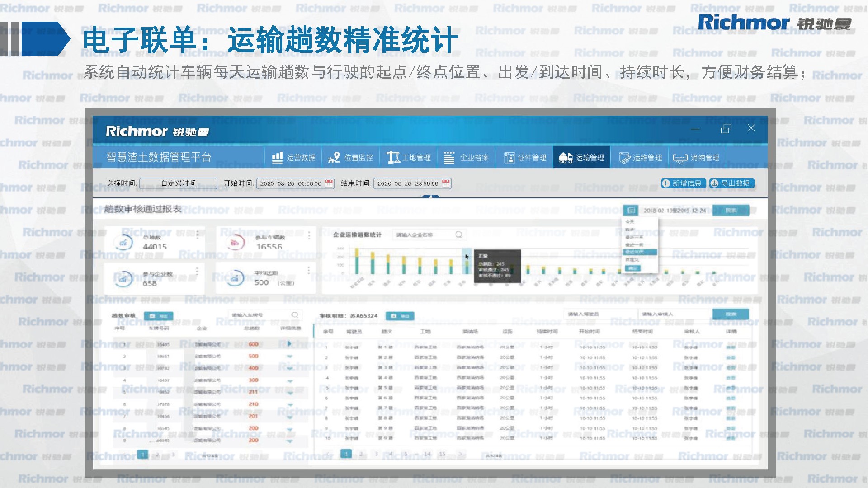Click the 导出数据 button
This screenshot has height=488, width=868.
click(731, 183)
